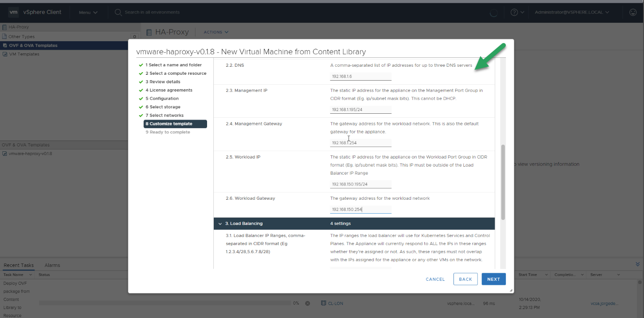Viewport: 644px width, 318px height.
Task: Click the DNS address input field
Action: (x=360, y=77)
